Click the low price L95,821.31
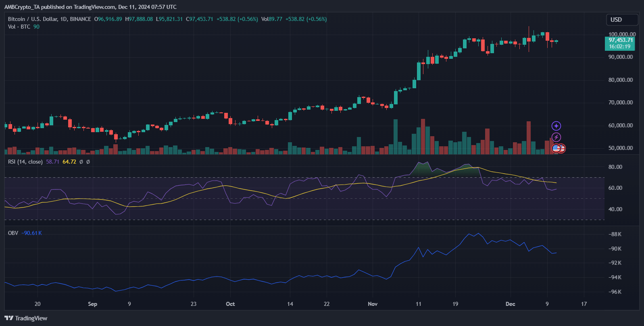The width and height of the screenshot is (644, 326). tap(169, 19)
